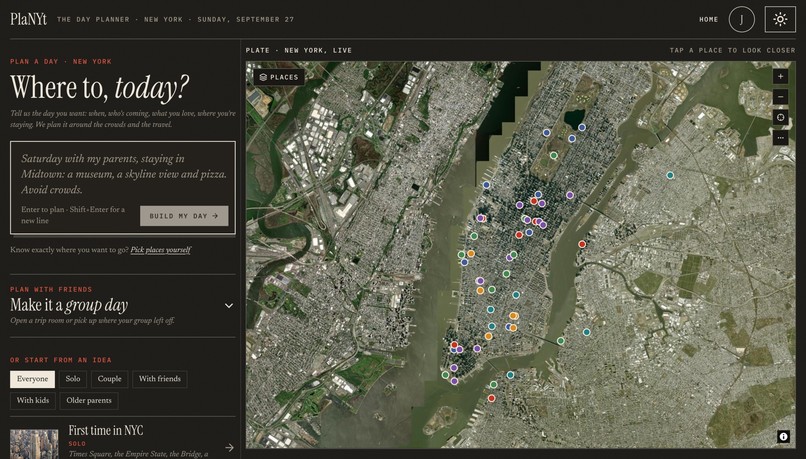
Task: Click the PlaNYt logo
Action: pyautogui.click(x=28, y=20)
